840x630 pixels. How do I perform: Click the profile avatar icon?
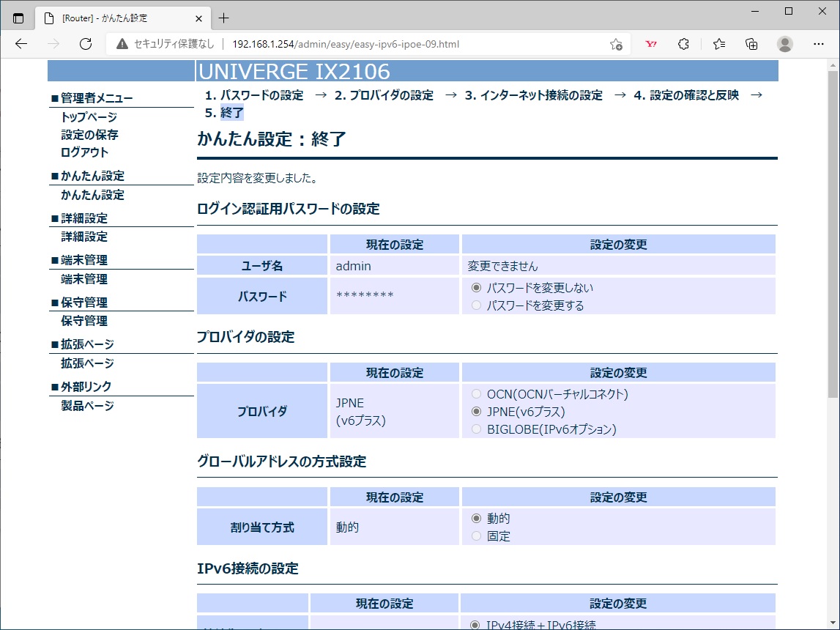click(785, 44)
